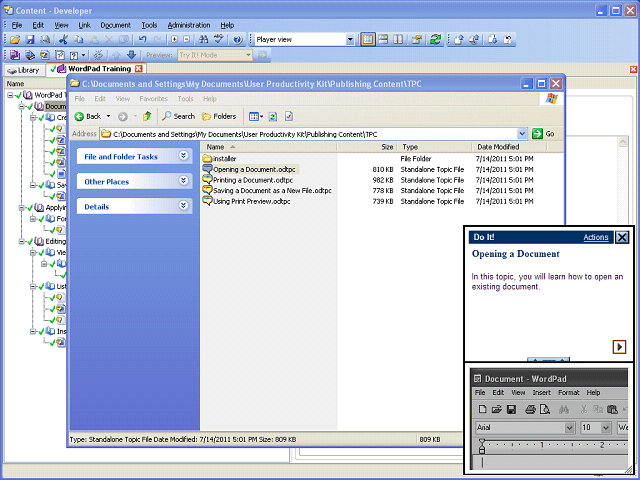Open Favorites menu in Explorer window
Screen dimensions: 640x480
[x=153, y=99]
